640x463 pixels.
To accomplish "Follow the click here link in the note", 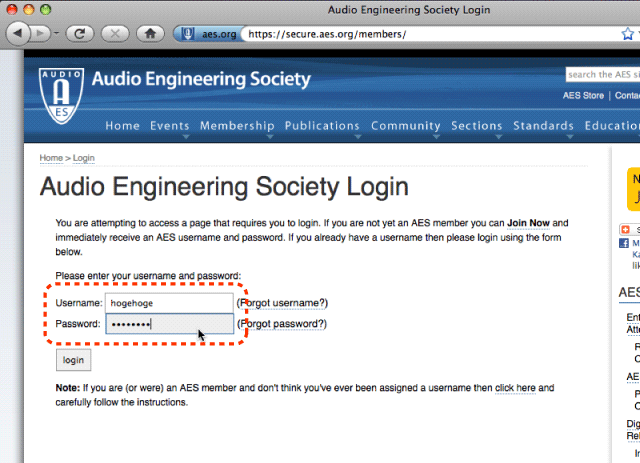I will coord(515,388).
